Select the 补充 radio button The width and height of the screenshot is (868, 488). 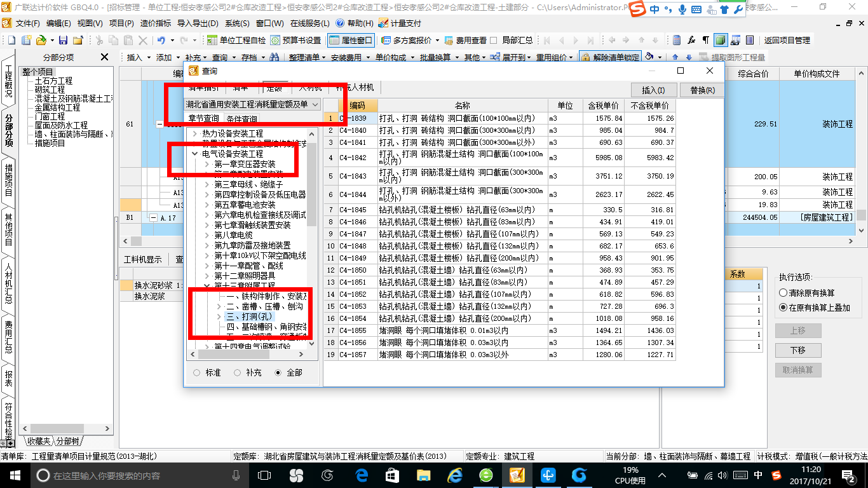tap(237, 372)
